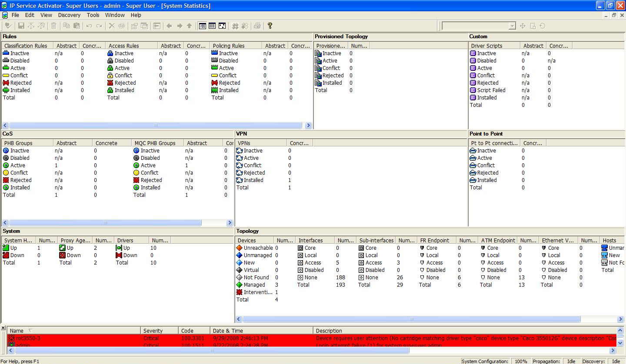The image size is (626, 364).
Task: Click the green Managed devices diamond icon
Action: [239, 285]
